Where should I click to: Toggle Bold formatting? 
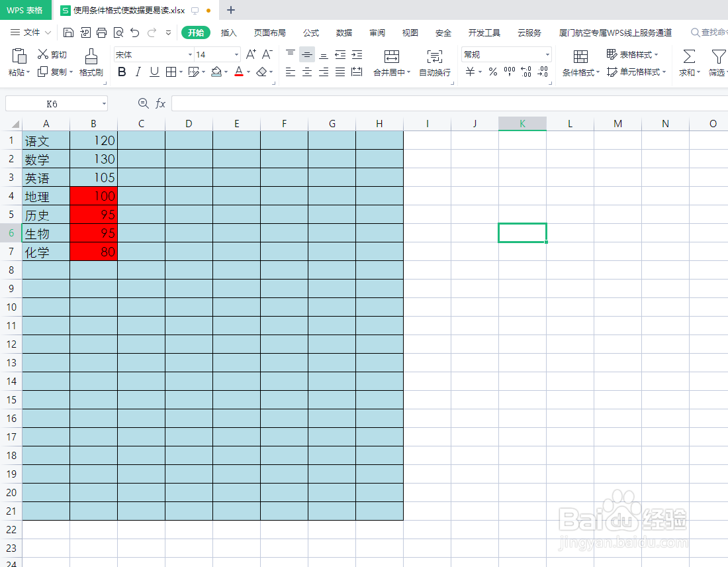coord(122,72)
